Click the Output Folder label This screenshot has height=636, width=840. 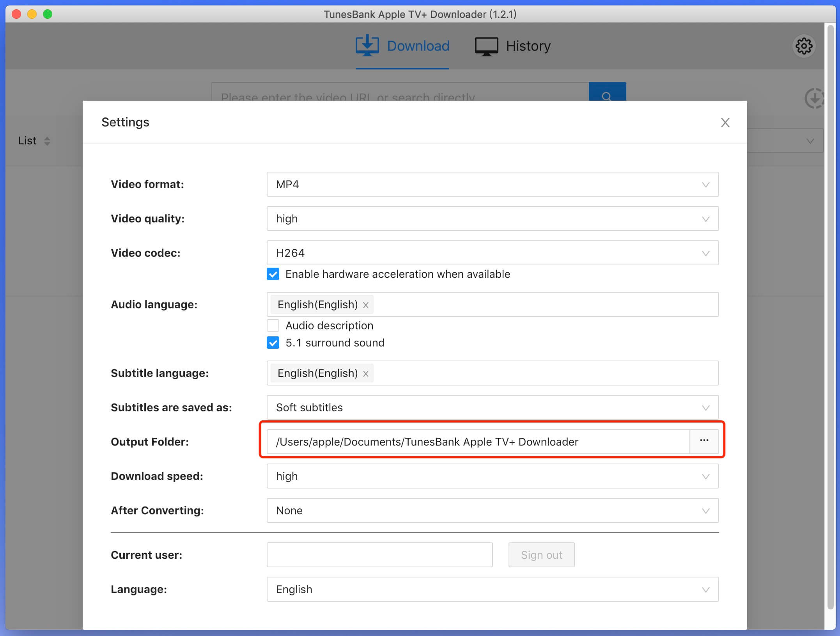pyautogui.click(x=150, y=442)
